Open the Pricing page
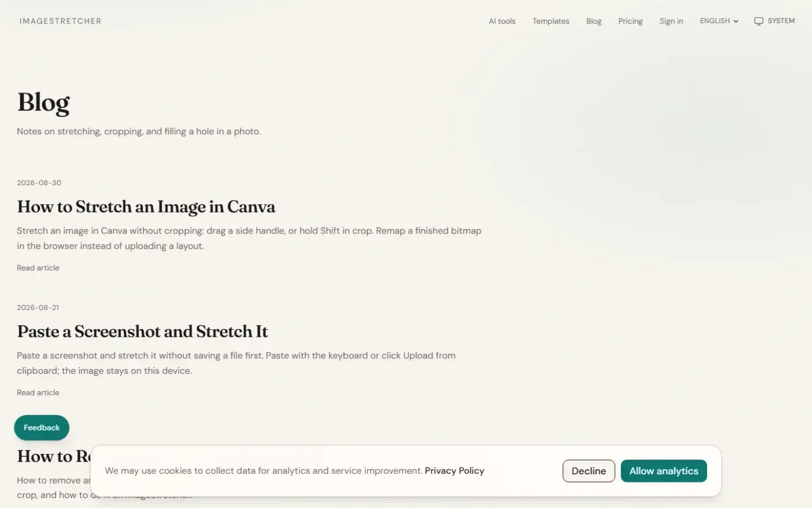This screenshot has width=812, height=508. point(630,21)
